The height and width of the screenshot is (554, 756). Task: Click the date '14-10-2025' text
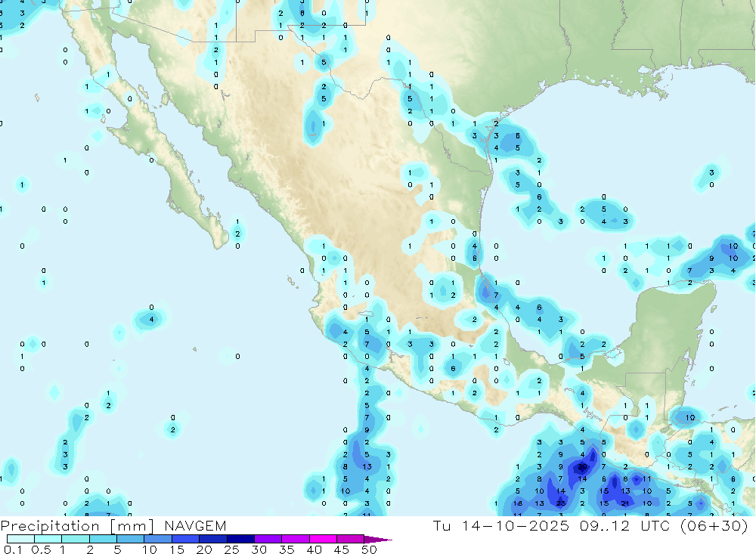516,525
